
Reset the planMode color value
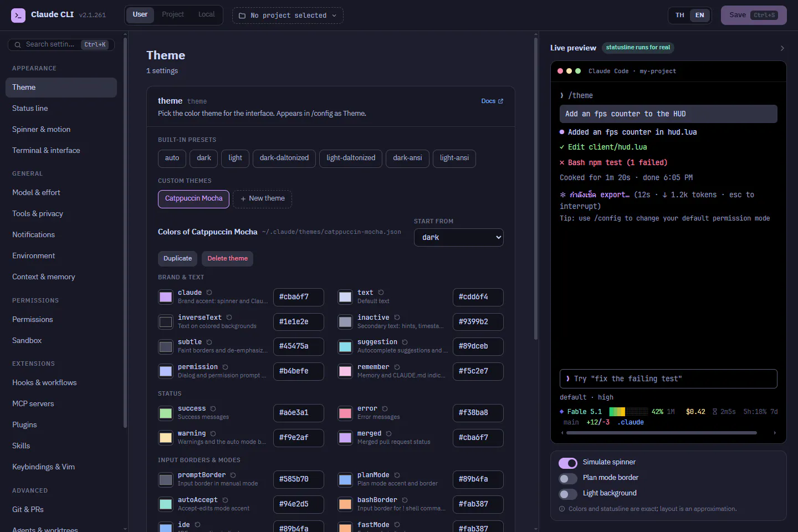[397, 475]
